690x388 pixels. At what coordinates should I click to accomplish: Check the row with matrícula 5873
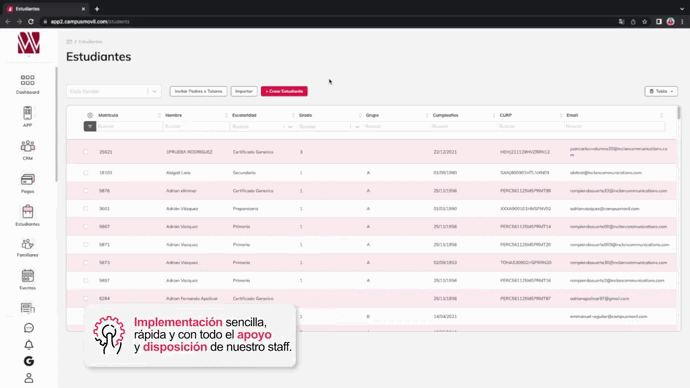click(86, 263)
